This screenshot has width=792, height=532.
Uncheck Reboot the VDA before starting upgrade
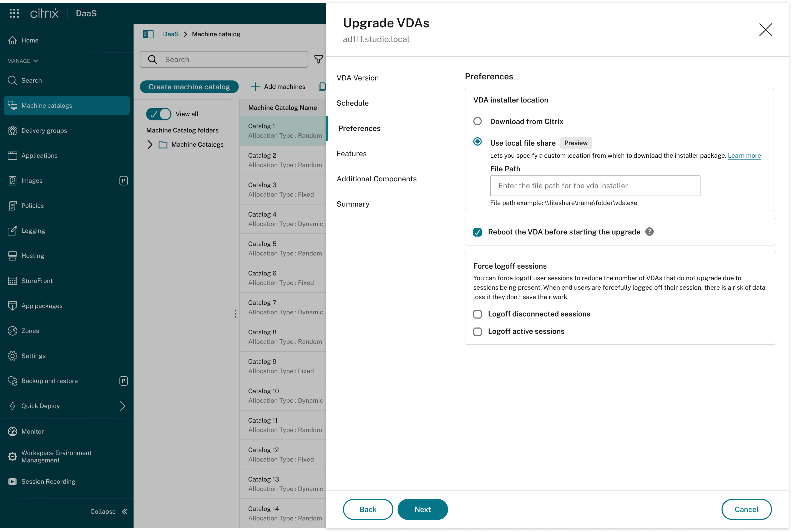point(478,232)
